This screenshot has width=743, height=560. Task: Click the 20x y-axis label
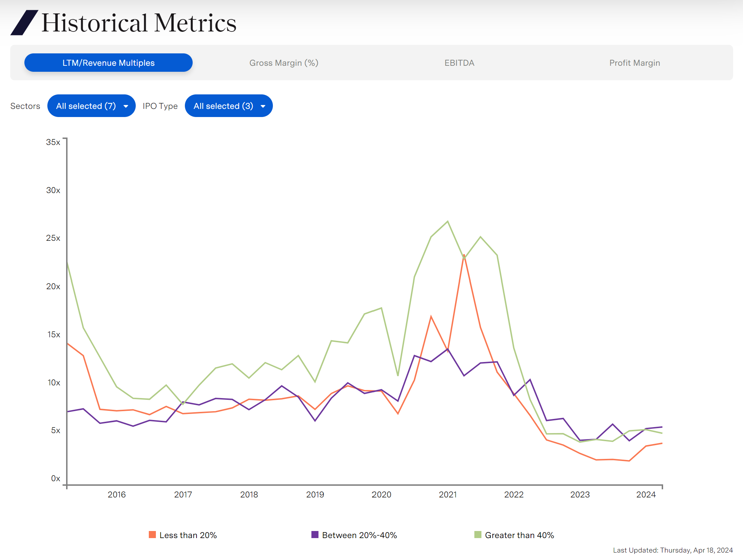53,286
